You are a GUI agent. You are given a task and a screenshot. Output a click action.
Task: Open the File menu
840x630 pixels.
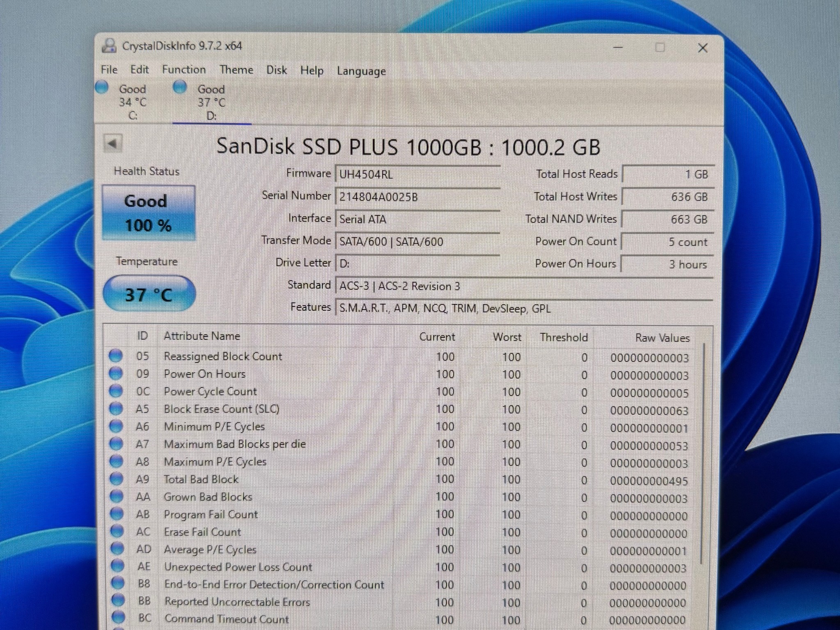[109, 69]
